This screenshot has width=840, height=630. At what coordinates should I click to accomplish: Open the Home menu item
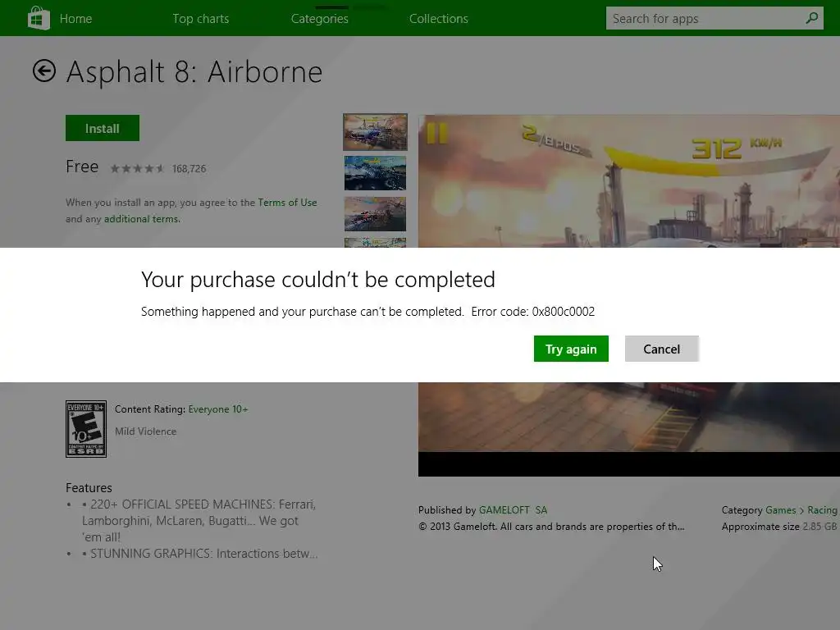[x=75, y=19]
